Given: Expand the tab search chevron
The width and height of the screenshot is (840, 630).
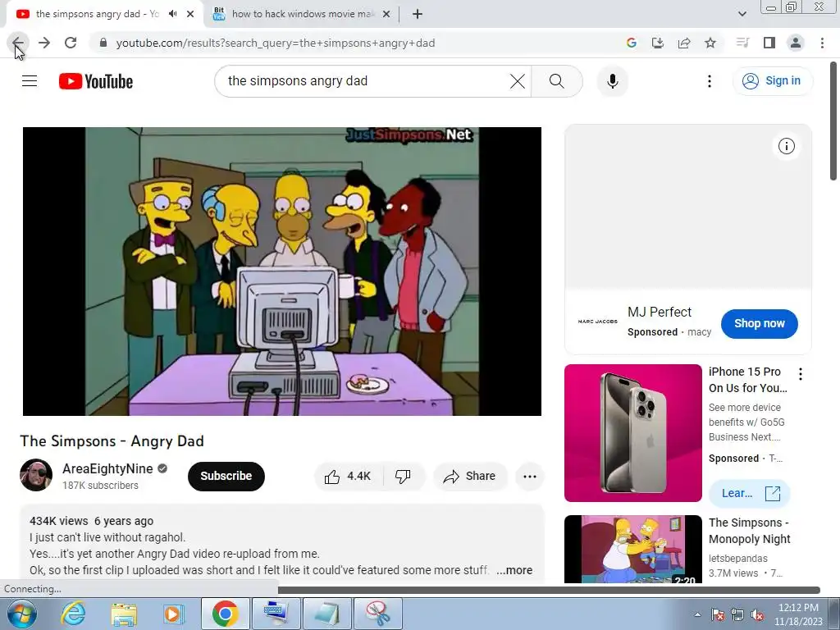Looking at the screenshot, I should [x=742, y=14].
